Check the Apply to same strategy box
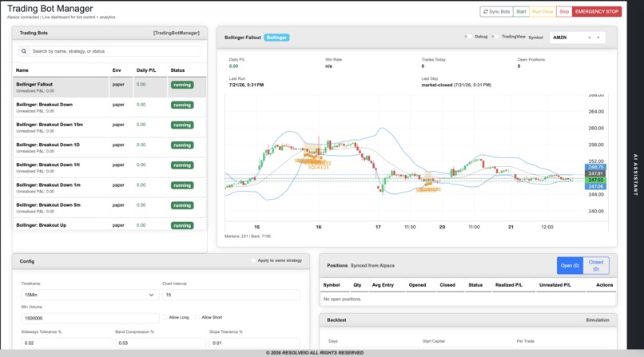Screen dimensions: 644x357 (253, 260)
